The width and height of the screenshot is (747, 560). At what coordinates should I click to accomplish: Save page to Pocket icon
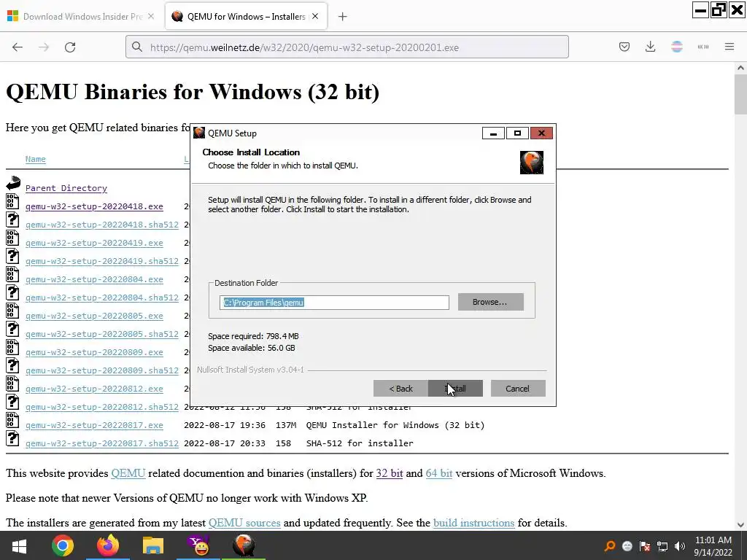pyautogui.click(x=624, y=47)
